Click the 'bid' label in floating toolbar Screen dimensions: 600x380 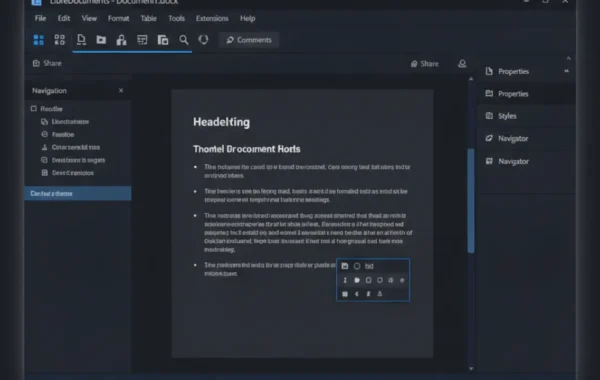(x=369, y=266)
